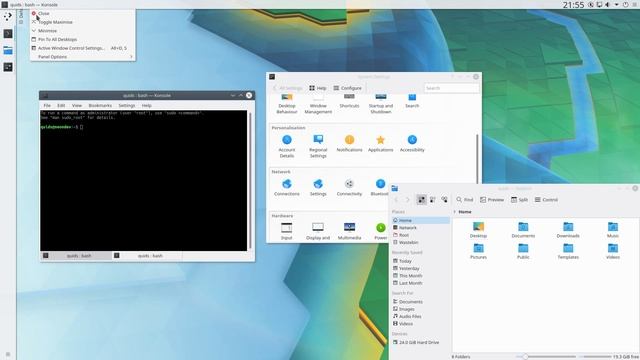Click System Settings search field
This screenshot has height=360, width=640.
point(451,88)
